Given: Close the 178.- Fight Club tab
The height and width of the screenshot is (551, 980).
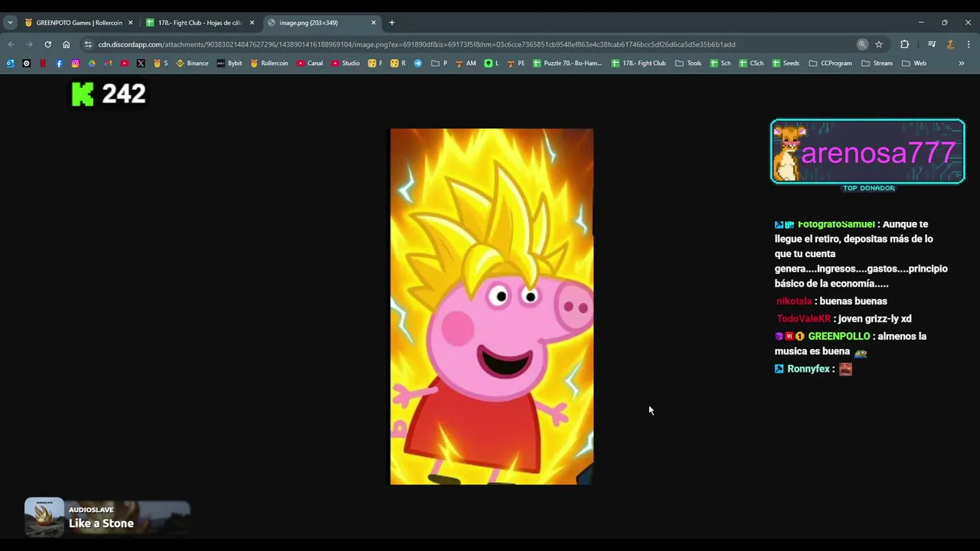Looking at the screenshot, I should point(252,23).
